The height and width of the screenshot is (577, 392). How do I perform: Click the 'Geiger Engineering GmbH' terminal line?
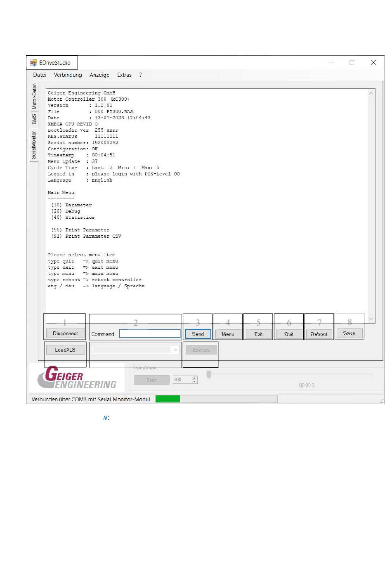pyautogui.click(x=81, y=93)
